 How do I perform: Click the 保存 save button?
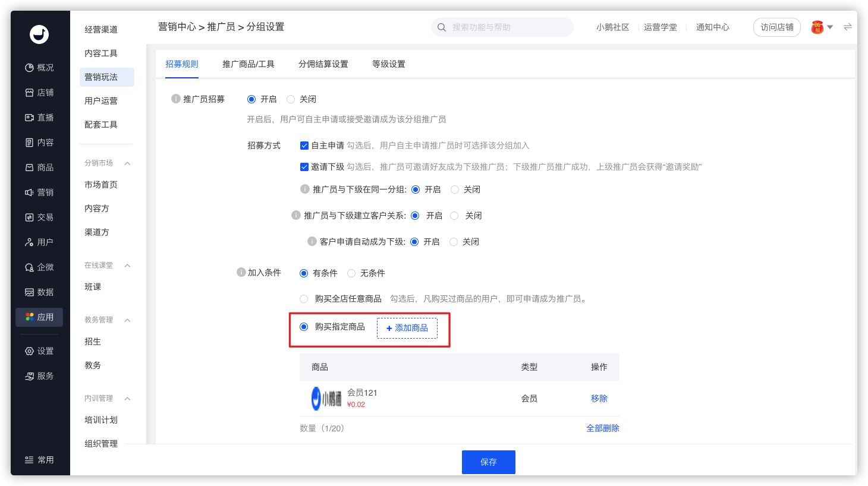tap(488, 462)
